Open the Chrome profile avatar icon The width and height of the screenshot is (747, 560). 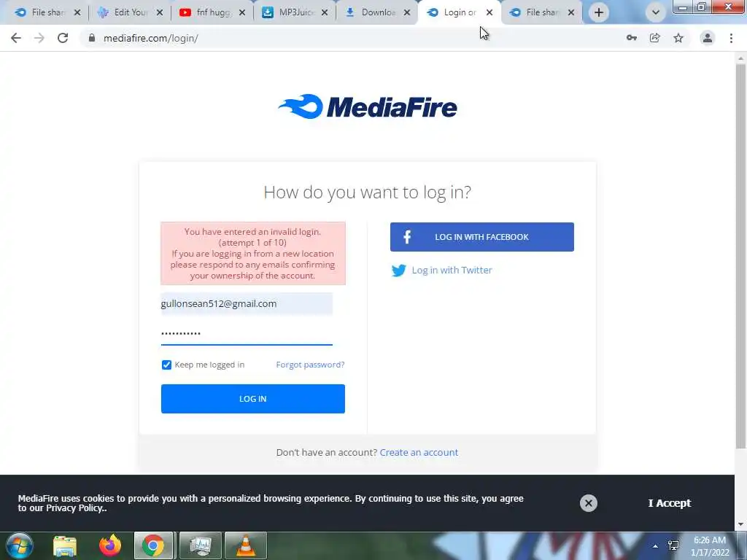(x=708, y=38)
